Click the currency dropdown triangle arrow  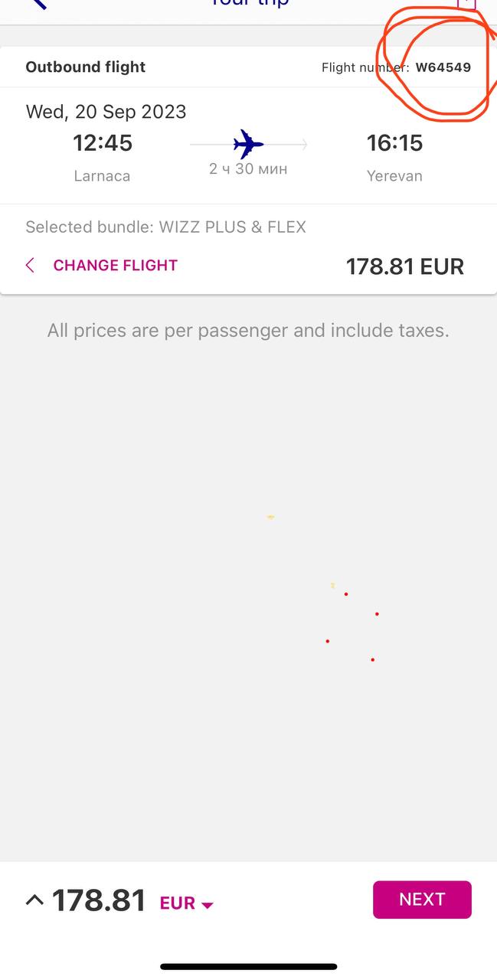[208, 905]
